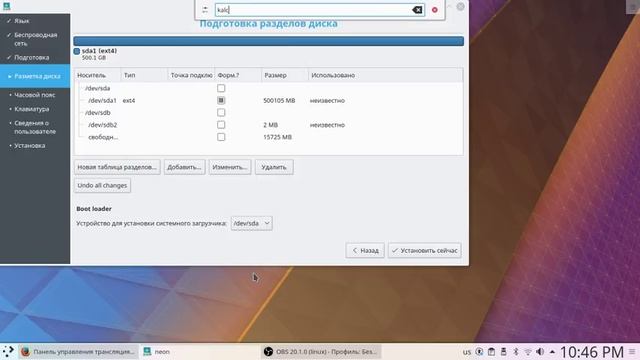640x360 pixels.
Task: Toggle the format checkbox for /dev/sdb
Action: tap(221, 113)
